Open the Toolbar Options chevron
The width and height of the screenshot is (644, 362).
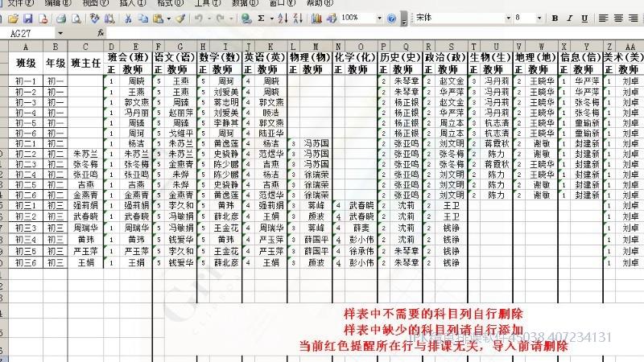[404, 19]
